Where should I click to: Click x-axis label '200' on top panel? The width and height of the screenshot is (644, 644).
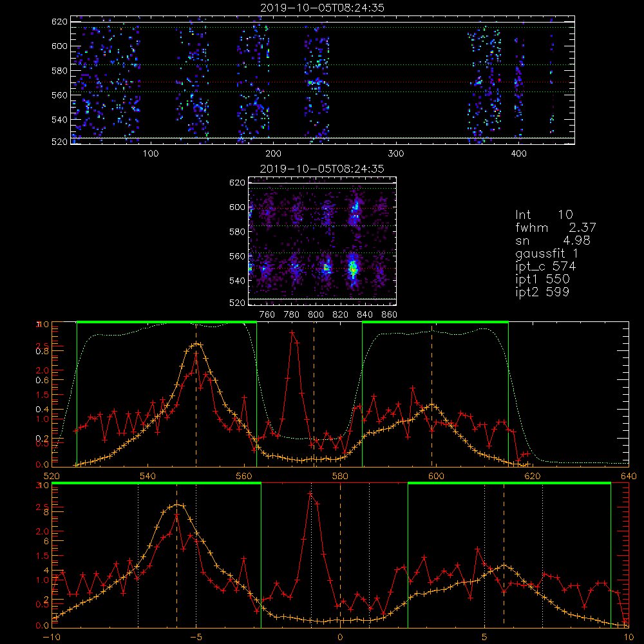pyautogui.click(x=273, y=153)
